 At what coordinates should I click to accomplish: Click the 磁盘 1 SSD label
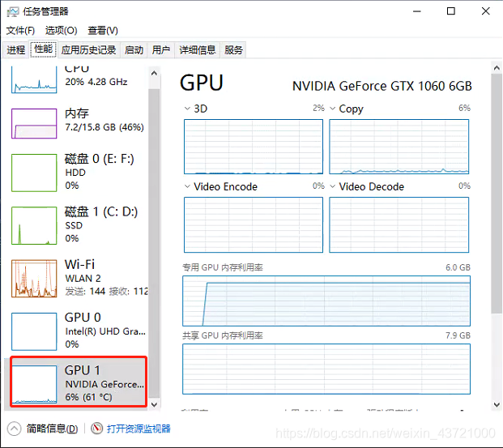[74, 225]
